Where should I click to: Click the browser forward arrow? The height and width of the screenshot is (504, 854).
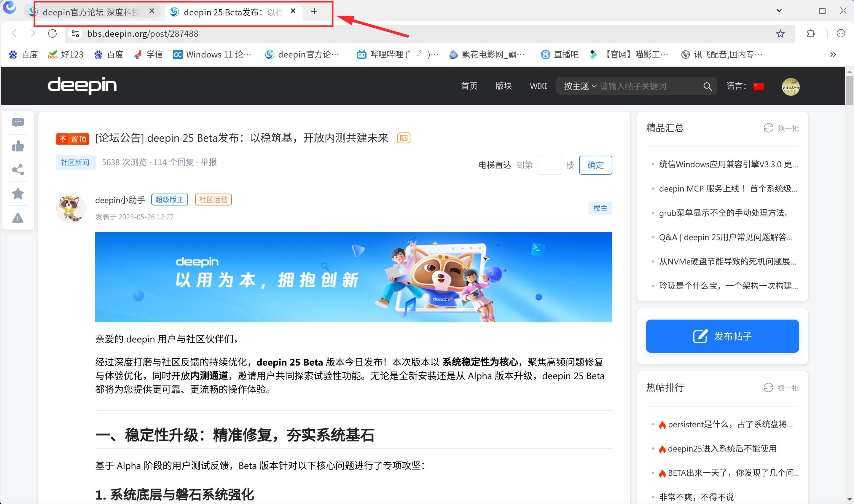(x=33, y=33)
